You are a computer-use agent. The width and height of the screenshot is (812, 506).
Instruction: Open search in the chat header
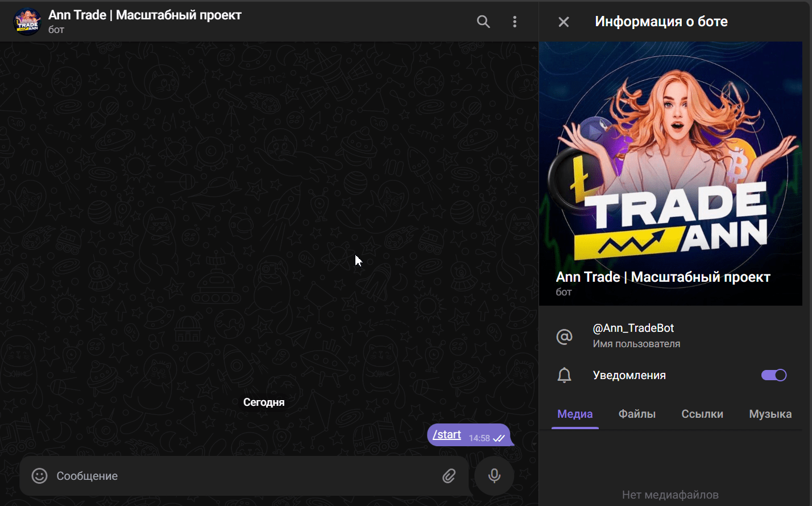pos(483,22)
